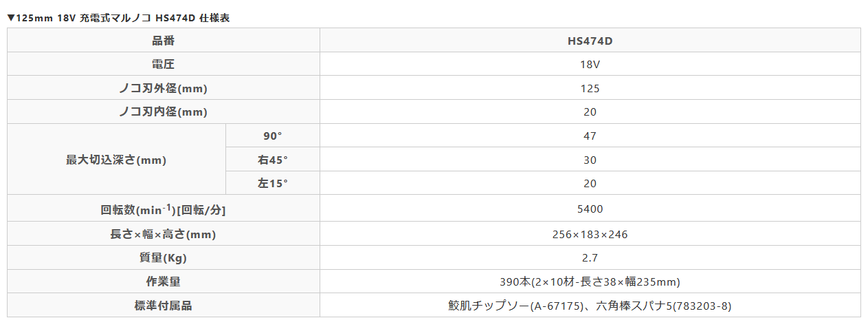Viewport: 868px width, 329px height.
Task: Click the 5400 rotation speed value
Action: click(x=590, y=209)
